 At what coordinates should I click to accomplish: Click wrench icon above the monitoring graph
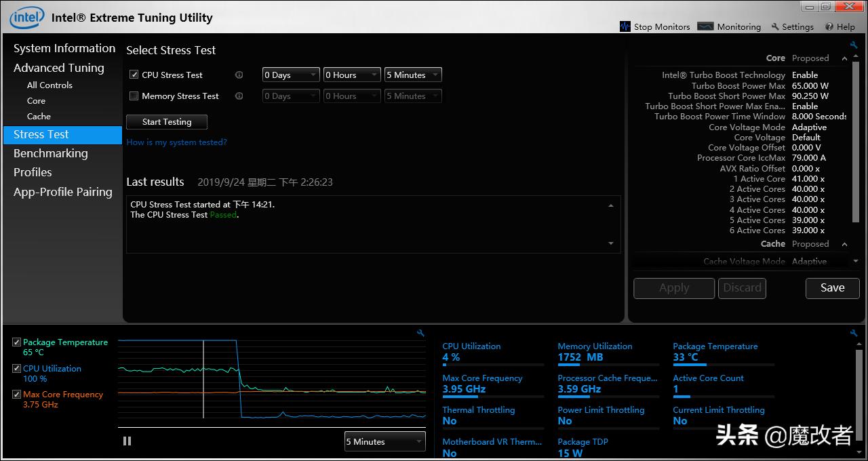(420, 333)
